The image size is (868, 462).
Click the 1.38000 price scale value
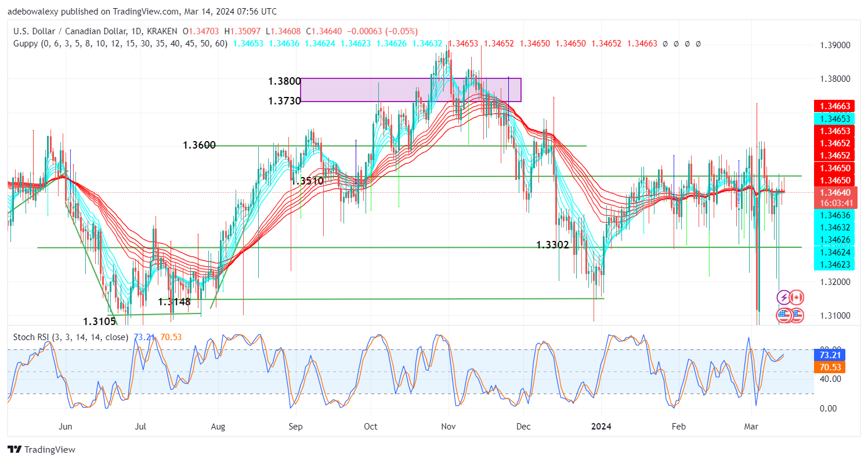[834, 78]
